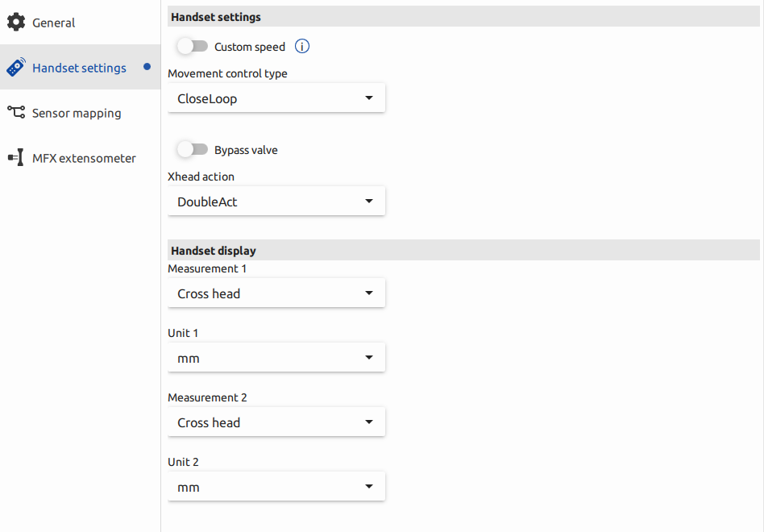Open the Unit 2 dropdown
This screenshot has height=532, width=764.
pyautogui.click(x=276, y=485)
